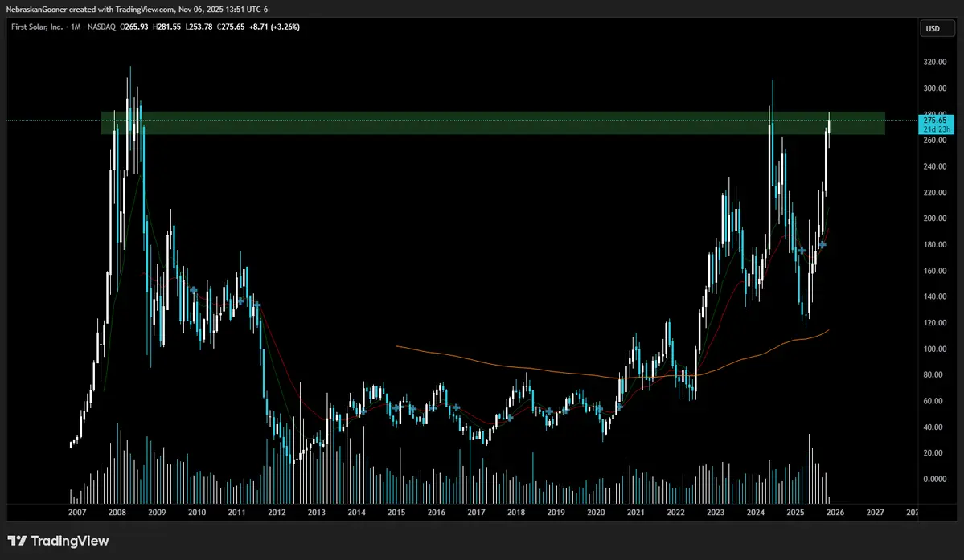Click the 2012 label on time axis
Image resolution: width=964 pixels, height=560 pixels.
tap(277, 512)
